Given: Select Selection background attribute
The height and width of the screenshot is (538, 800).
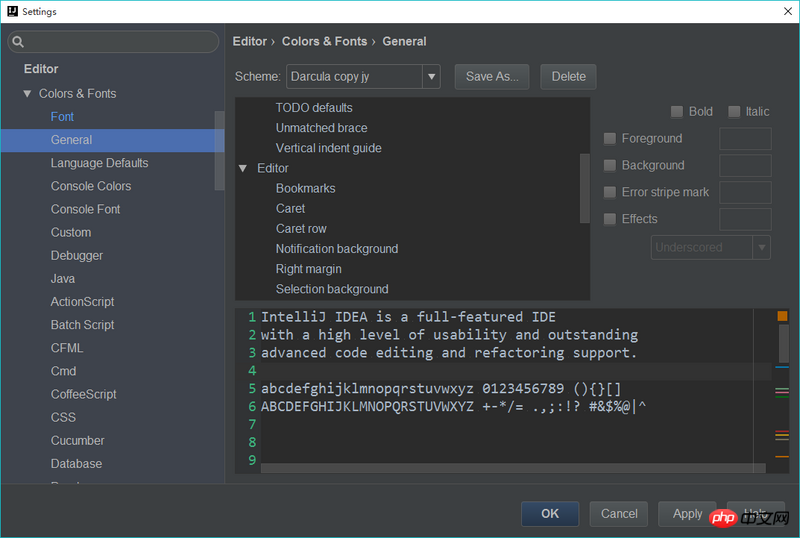Looking at the screenshot, I should point(332,289).
